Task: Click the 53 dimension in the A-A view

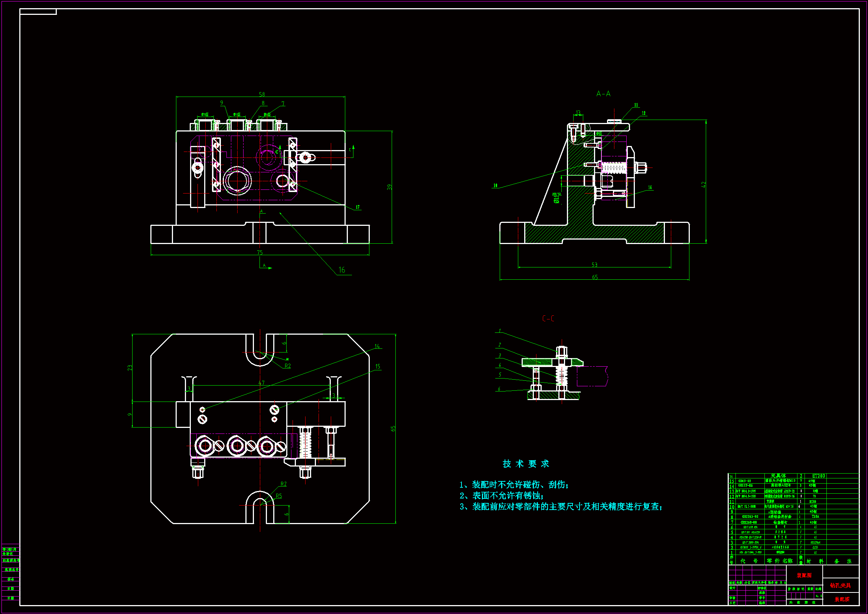Action: pos(594,265)
